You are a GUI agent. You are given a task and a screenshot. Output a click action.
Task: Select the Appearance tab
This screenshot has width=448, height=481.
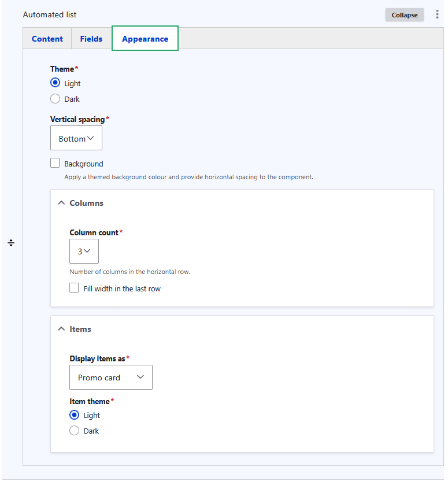145,39
